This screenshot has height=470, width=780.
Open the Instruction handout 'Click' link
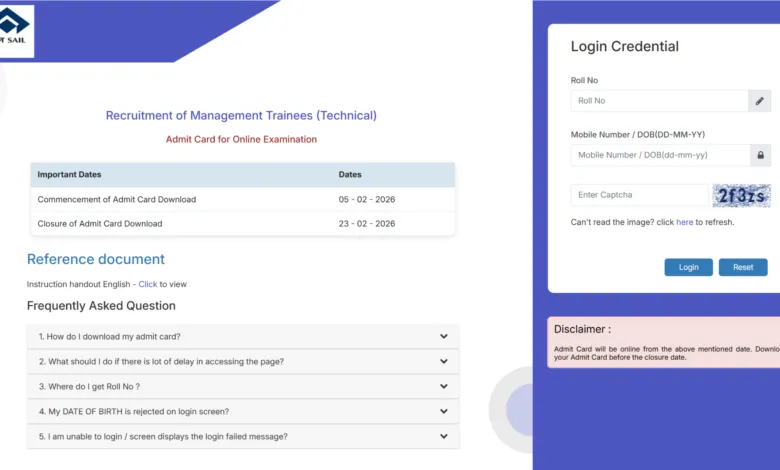[148, 284]
